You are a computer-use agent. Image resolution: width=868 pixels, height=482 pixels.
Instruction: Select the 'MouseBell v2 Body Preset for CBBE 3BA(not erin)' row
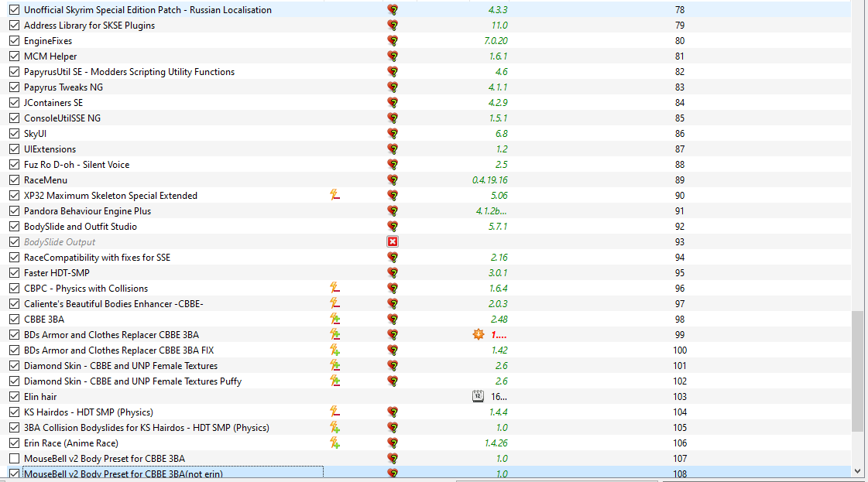(x=425, y=473)
